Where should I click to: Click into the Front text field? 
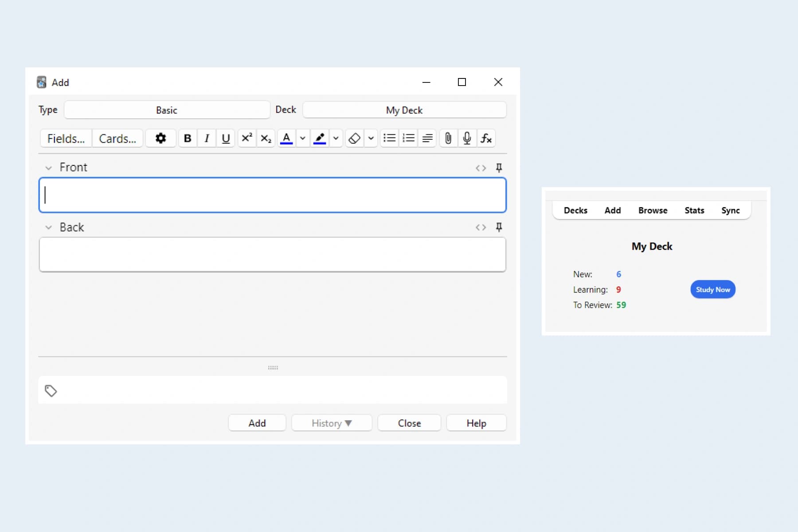coord(273,195)
